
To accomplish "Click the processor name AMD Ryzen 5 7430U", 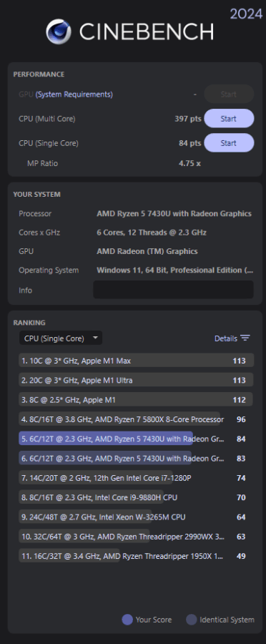I will pyautogui.click(x=174, y=213).
